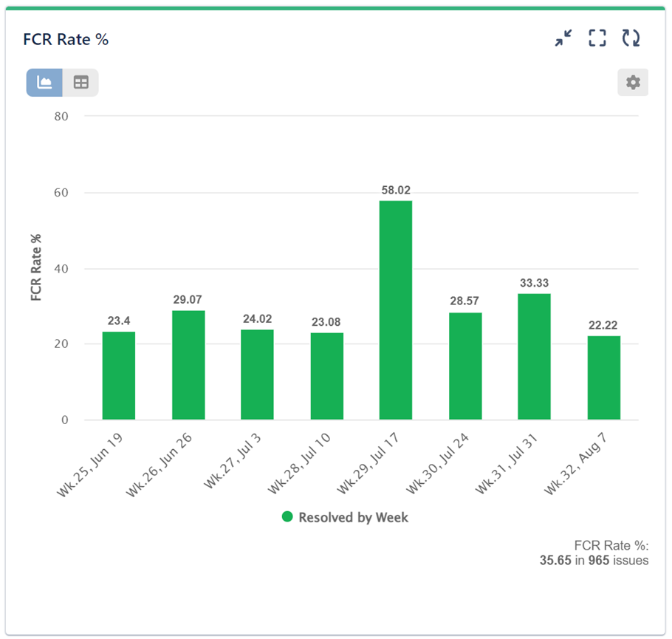Open chart settings with the gear icon
The image size is (672, 639).
click(x=633, y=83)
